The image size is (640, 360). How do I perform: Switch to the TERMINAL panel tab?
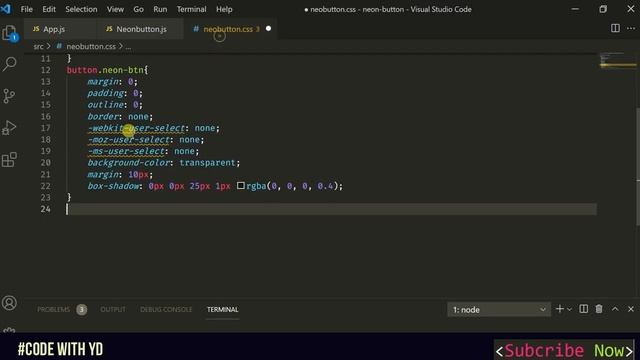222,309
